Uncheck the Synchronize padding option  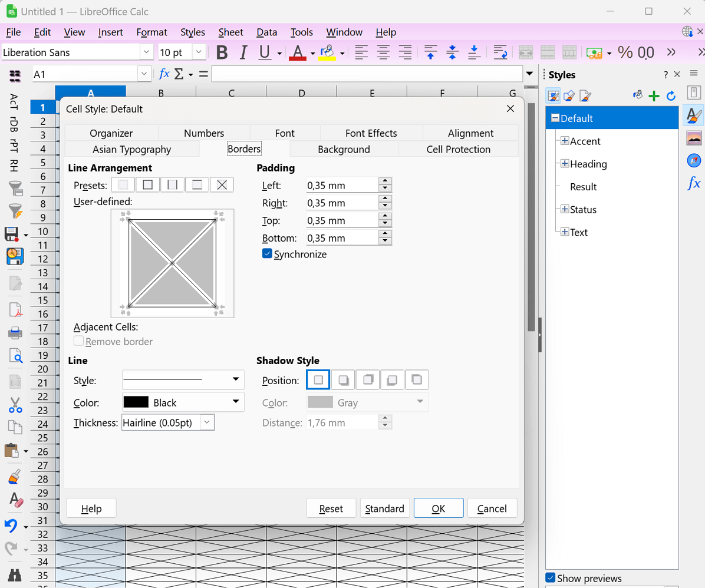(267, 253)
